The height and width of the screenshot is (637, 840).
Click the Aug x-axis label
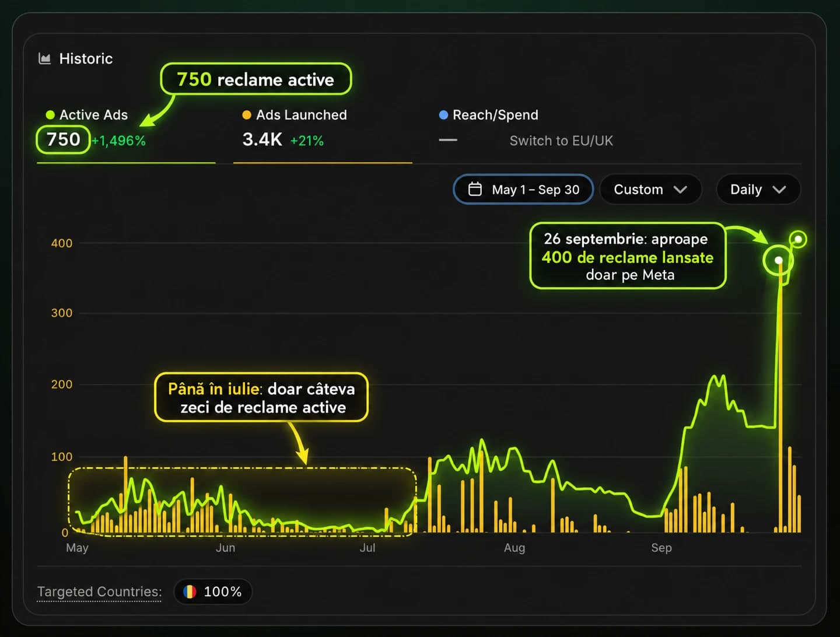pos(514,548)
